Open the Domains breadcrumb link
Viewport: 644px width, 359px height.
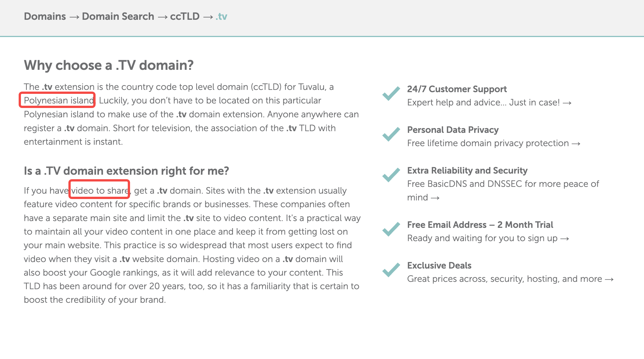45,16
